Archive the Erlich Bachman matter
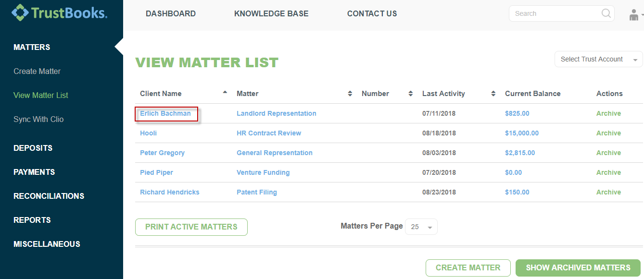This screenshot has width=644, height=279. [x=608, y=114]
